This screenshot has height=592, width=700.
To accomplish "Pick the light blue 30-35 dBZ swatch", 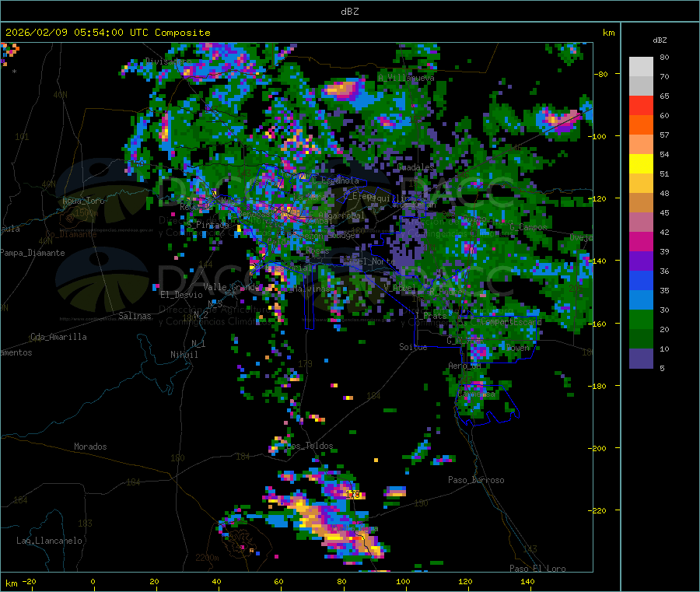I will pyautogui.click(x=641, y=300).
